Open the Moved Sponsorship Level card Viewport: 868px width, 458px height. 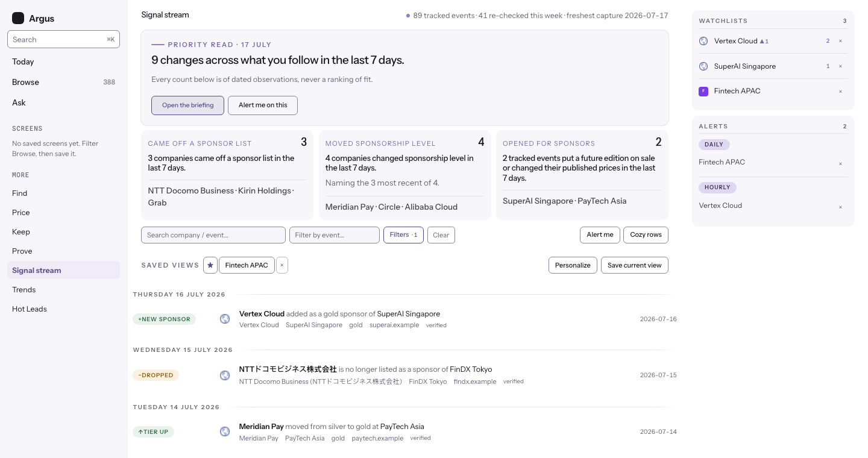point(404,175)
